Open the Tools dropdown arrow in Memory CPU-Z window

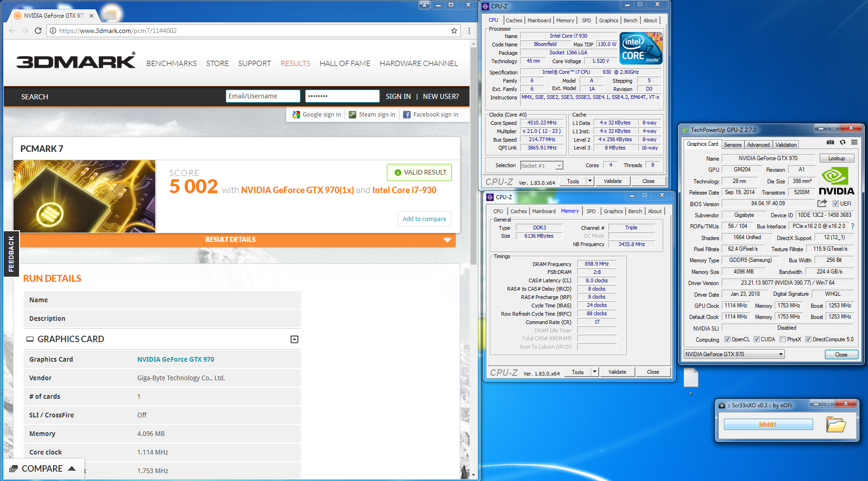pos(594,372)
